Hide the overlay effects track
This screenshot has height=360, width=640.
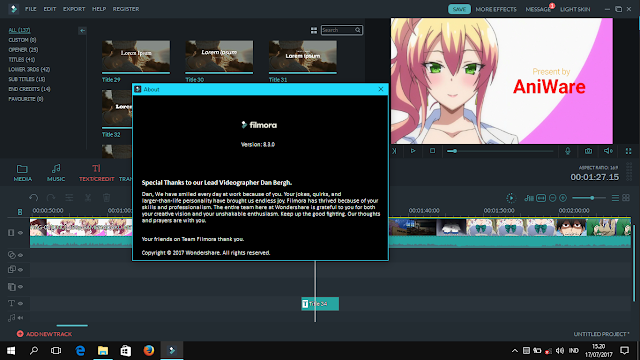tap(20, 255)
